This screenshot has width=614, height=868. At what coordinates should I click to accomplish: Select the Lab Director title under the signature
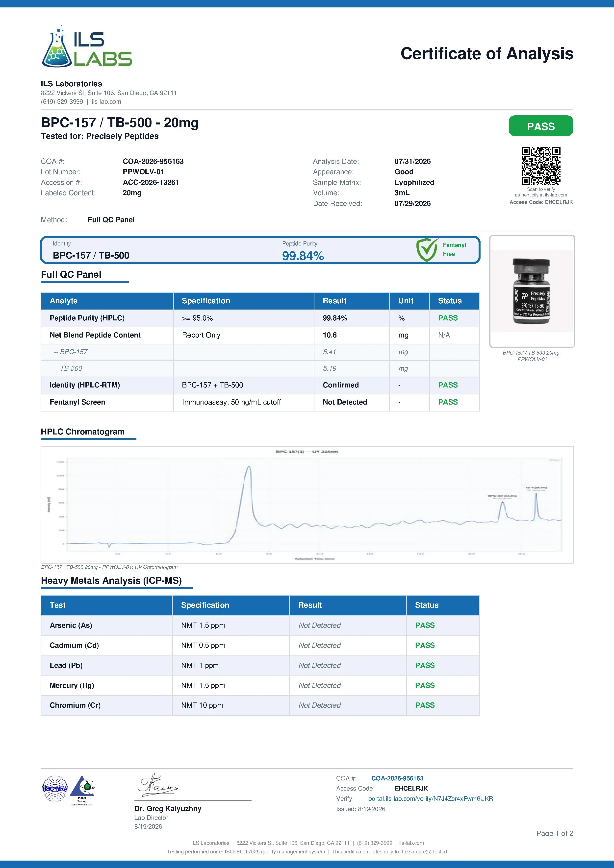[x=151, y=818]
